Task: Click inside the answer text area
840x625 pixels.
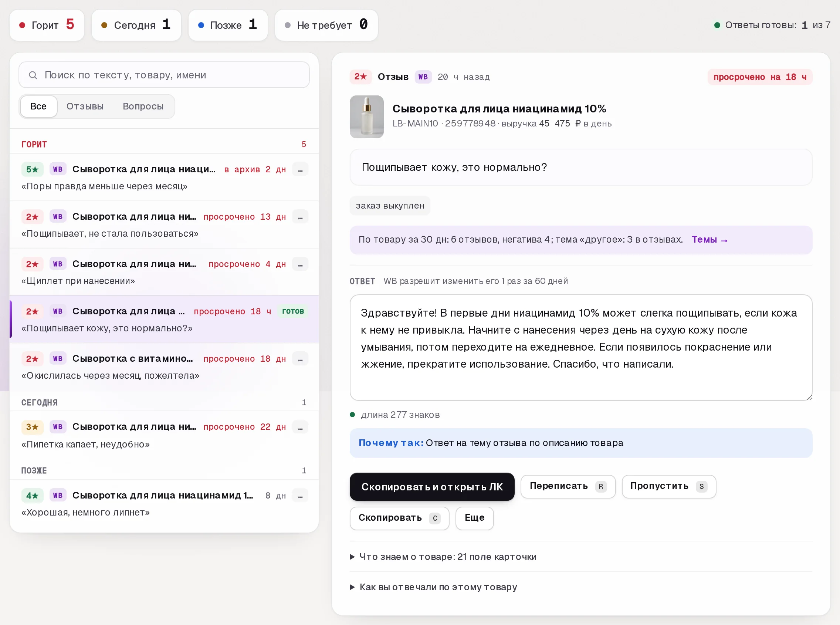Action: point(581,348)
